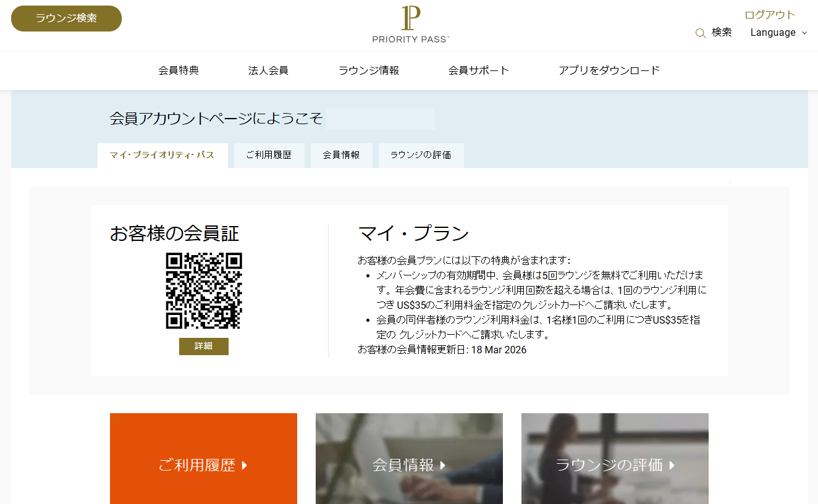The image size is (818, 504).
Task: Click the ラウンジ検索 button
Action: tap(66, 19)
